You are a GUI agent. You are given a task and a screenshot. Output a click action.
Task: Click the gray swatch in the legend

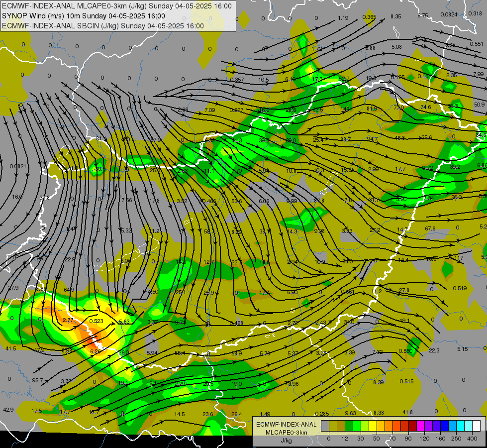coord(325,426)
